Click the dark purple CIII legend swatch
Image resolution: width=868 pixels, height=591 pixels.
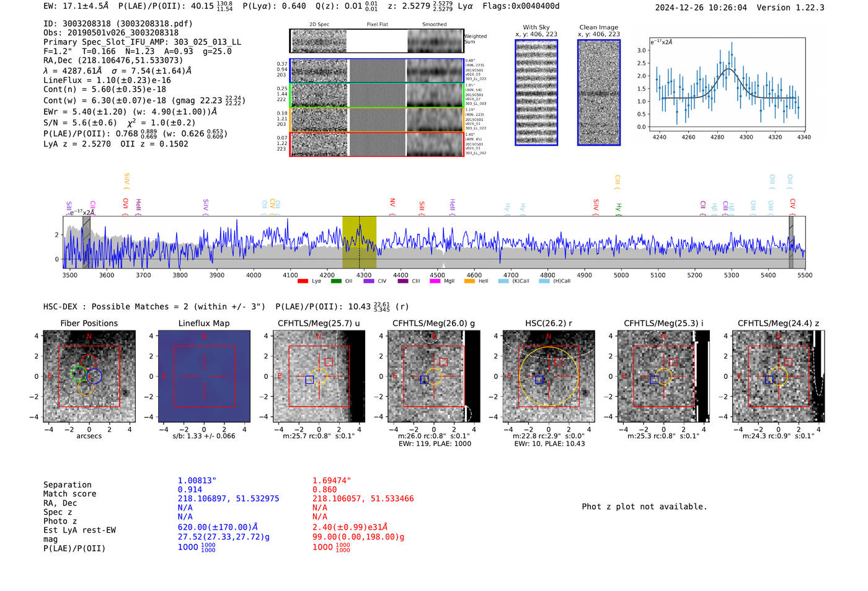403,282
